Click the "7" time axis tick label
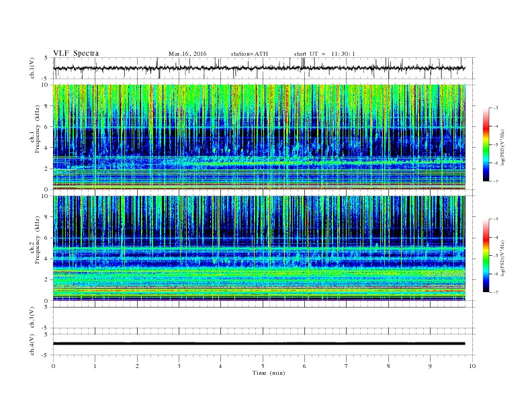This screenshot has width=532, height=411. pos(347,366)
